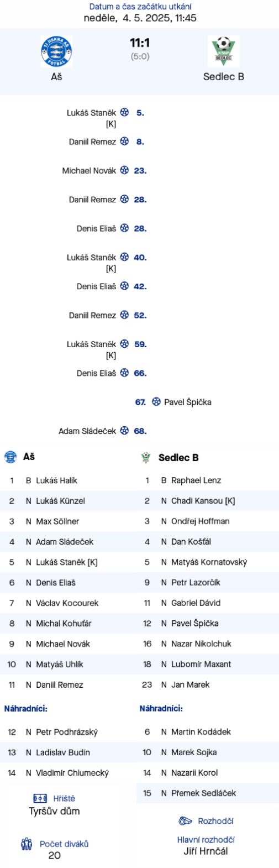279x868 pixels.
Task: Click the Sedlec B team crest logo
Action: pyautogui.click(x=223, y=51)
